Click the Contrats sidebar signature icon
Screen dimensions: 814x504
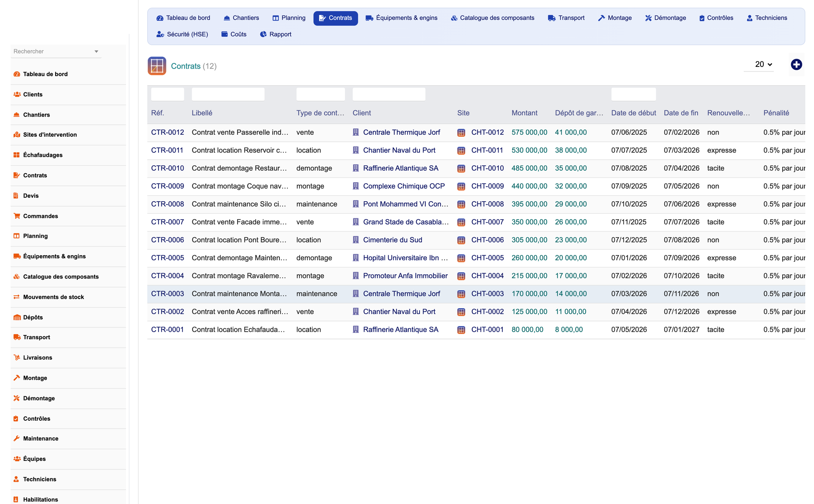(x=17, y=175)
